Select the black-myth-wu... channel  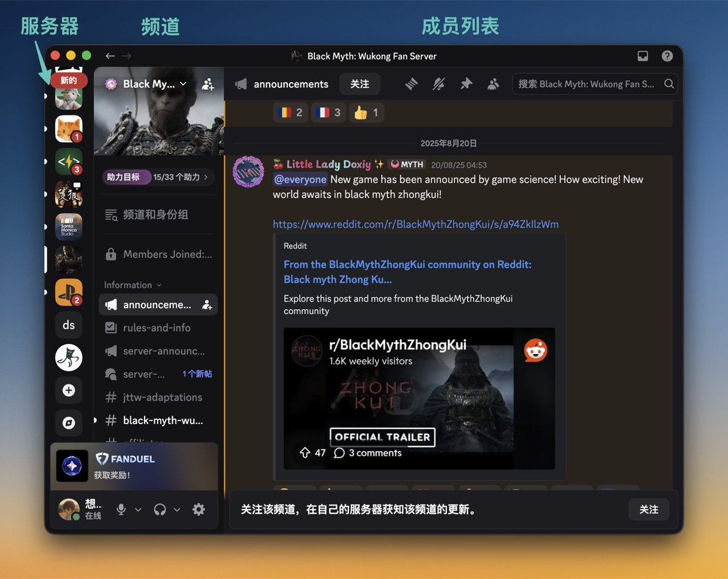[x=158, y=420]
